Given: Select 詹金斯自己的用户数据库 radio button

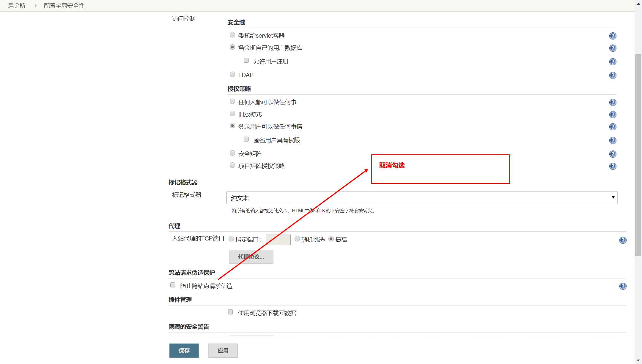Looking at the screenshot, I should click(x=232, y=47).
